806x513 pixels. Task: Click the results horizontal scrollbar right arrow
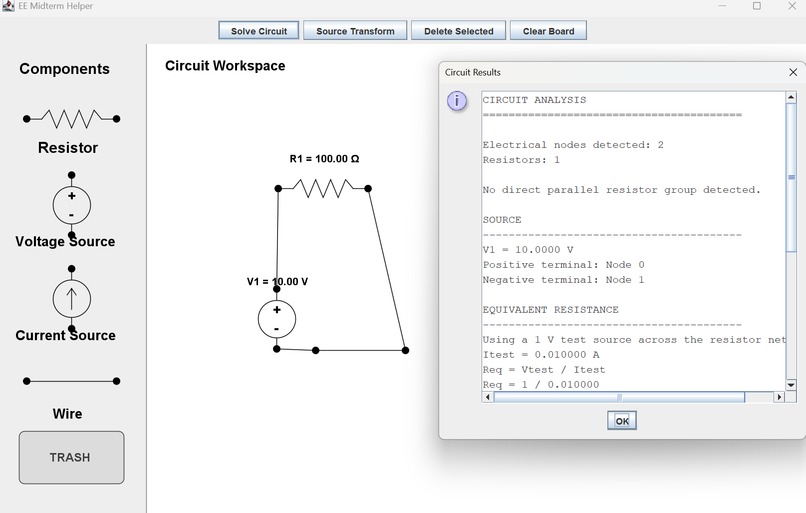pyautogui.click(x=779, y=397)
